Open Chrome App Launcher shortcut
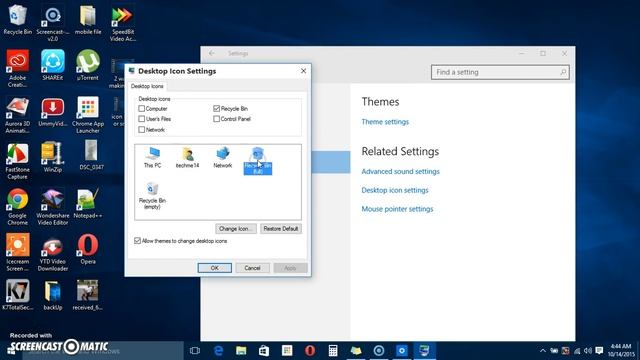 88,115
